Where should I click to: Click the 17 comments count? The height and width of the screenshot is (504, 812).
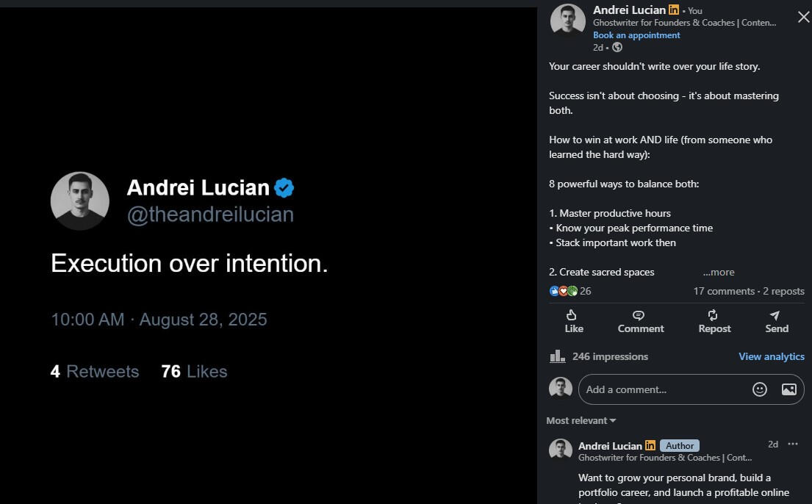(723, 291)
